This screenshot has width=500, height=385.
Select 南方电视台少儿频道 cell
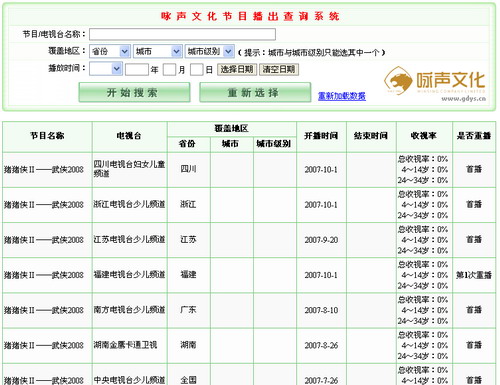pos(129,310)
